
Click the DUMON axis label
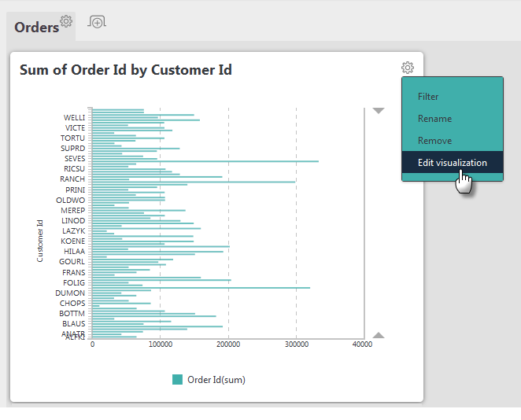pos(70,293)
